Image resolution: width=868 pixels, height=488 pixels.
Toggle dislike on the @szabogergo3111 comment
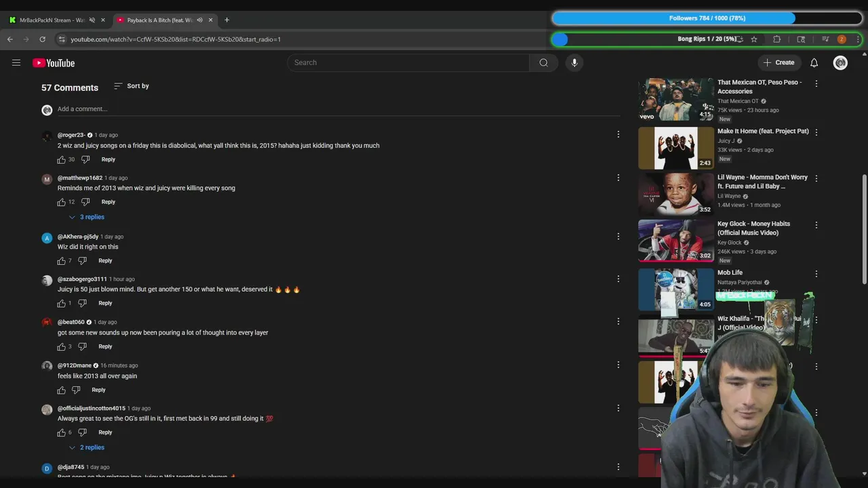coord(82,303)
